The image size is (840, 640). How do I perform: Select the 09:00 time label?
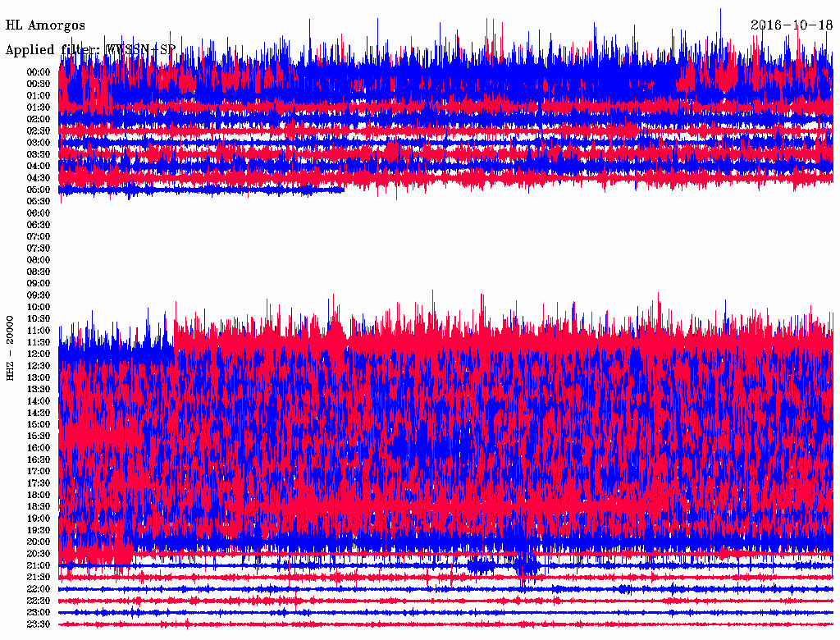point(39,283)
